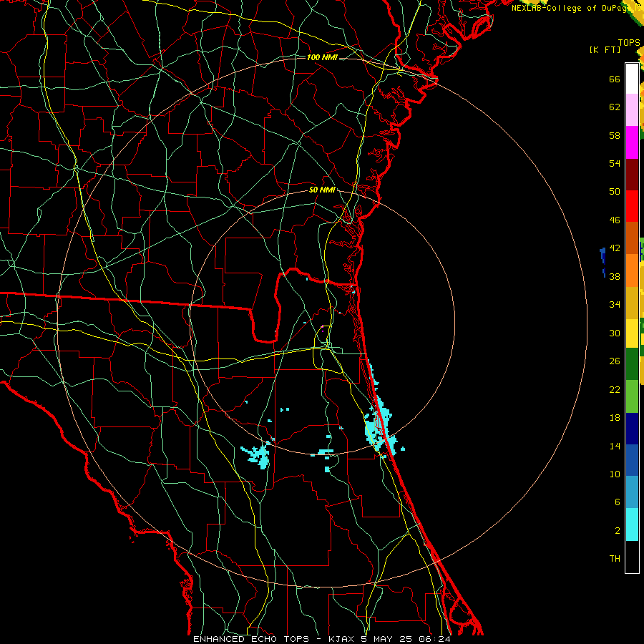Click the light pink legend swatch
Image resolution: width=644 pixels, height=644 pixels.
click(x=632, y=110)
